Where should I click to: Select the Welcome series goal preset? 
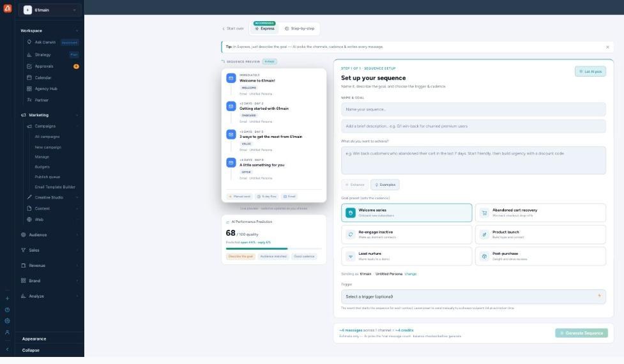(x=406, y=213)
